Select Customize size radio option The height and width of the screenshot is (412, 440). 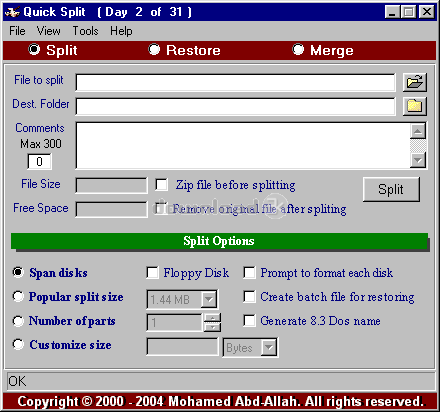[18, 344]
